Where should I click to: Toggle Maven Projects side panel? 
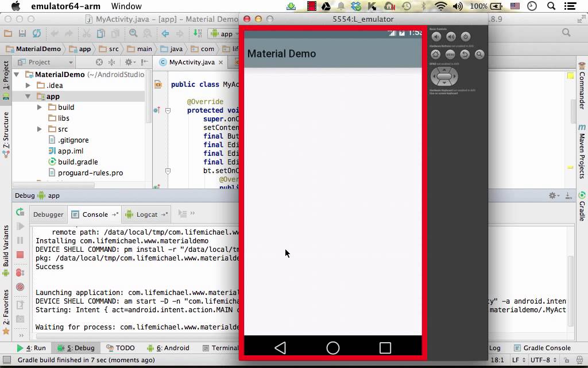click(582, 151)
